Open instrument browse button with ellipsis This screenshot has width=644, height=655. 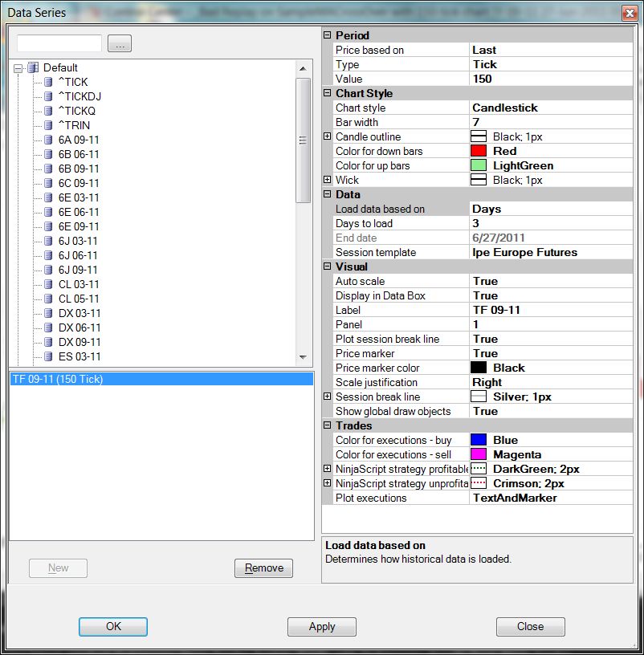point(120,43)
